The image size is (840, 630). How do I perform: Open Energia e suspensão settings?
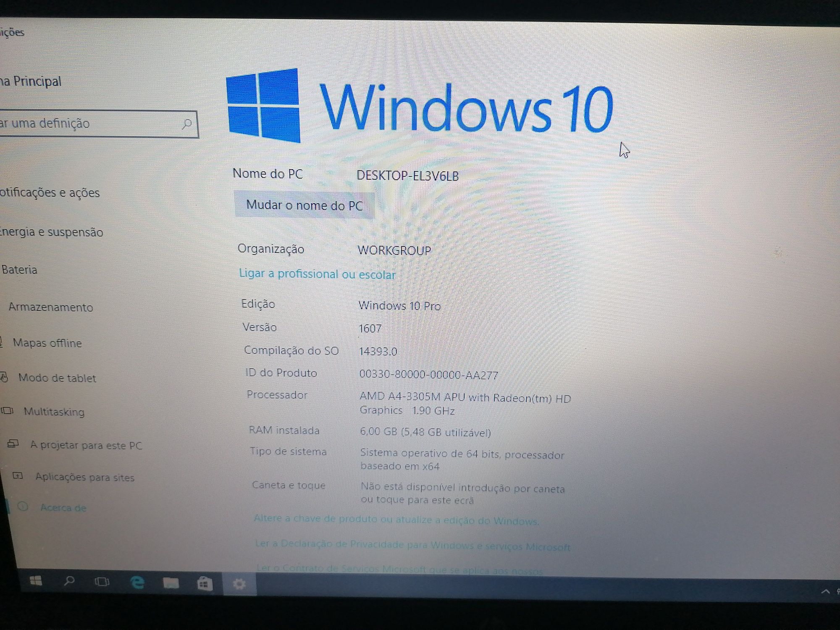coord(51,232)
